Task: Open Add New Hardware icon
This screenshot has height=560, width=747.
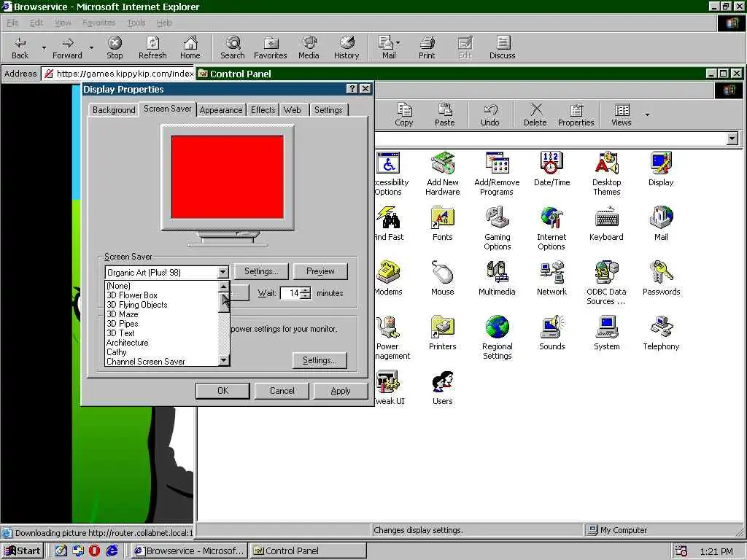Action: pyautogui.click(x=443, y=174)
